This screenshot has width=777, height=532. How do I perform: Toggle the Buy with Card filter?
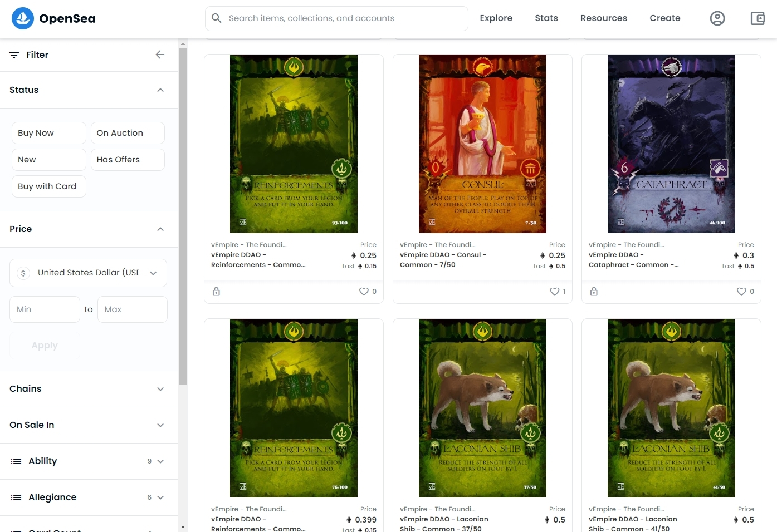pyautogui.click(x=49, y=186)
